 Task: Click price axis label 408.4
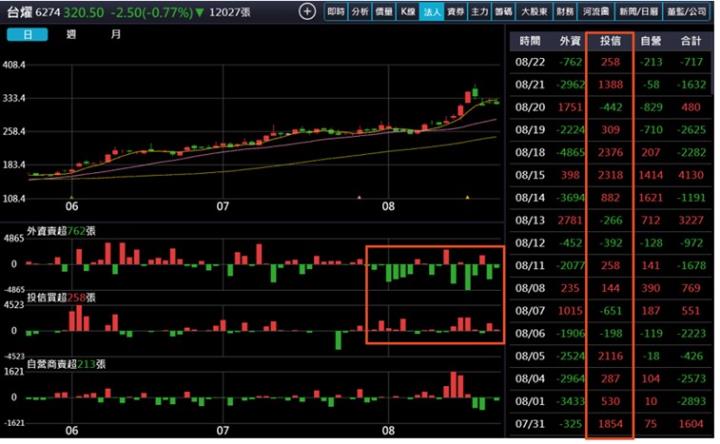point(14,65)
